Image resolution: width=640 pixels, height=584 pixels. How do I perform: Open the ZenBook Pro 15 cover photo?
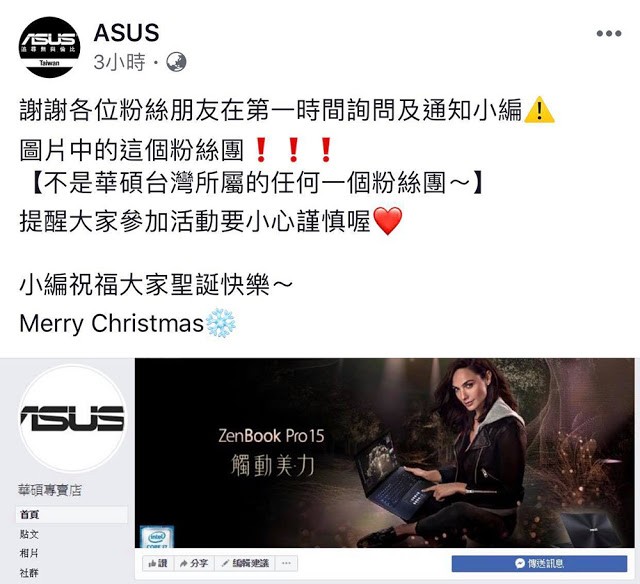tap(384, 453)
